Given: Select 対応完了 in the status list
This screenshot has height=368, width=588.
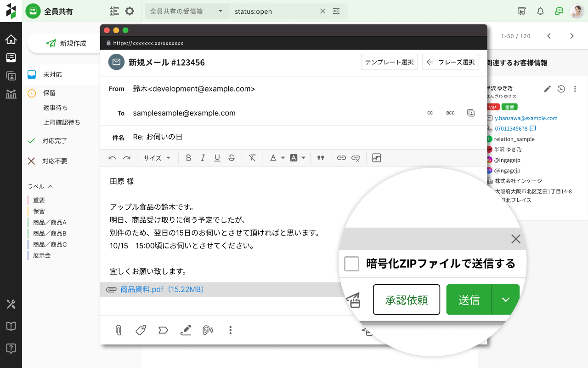Looking at the screenshot, I should 55,141.
